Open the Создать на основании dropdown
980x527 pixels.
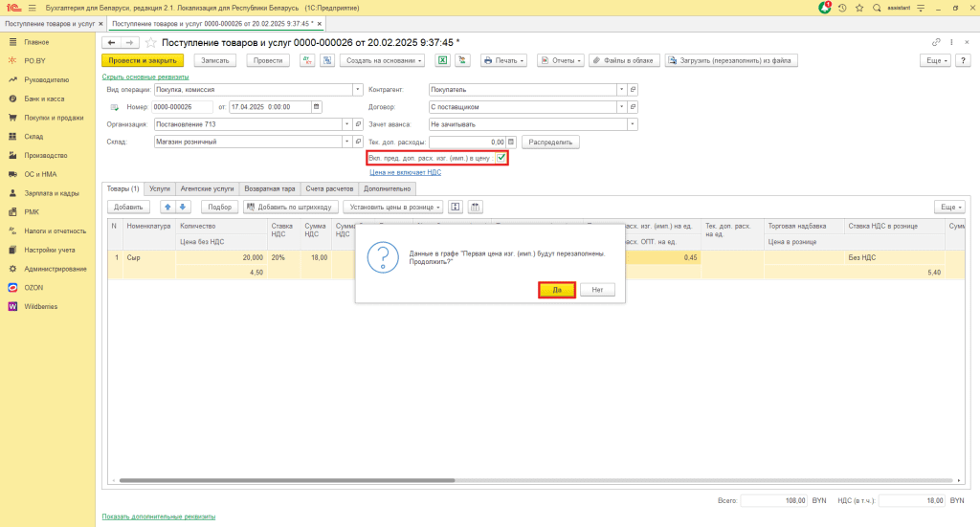coord(383,60)
